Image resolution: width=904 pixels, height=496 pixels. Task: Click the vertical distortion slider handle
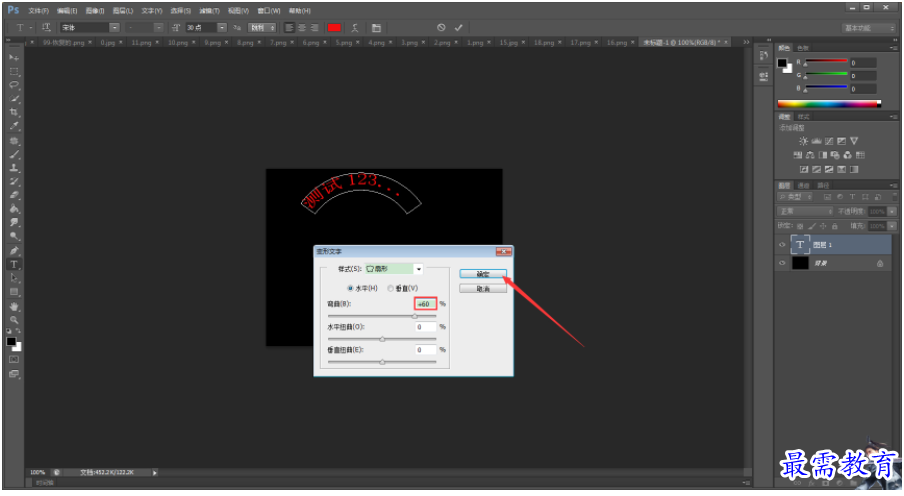[382, 362]
